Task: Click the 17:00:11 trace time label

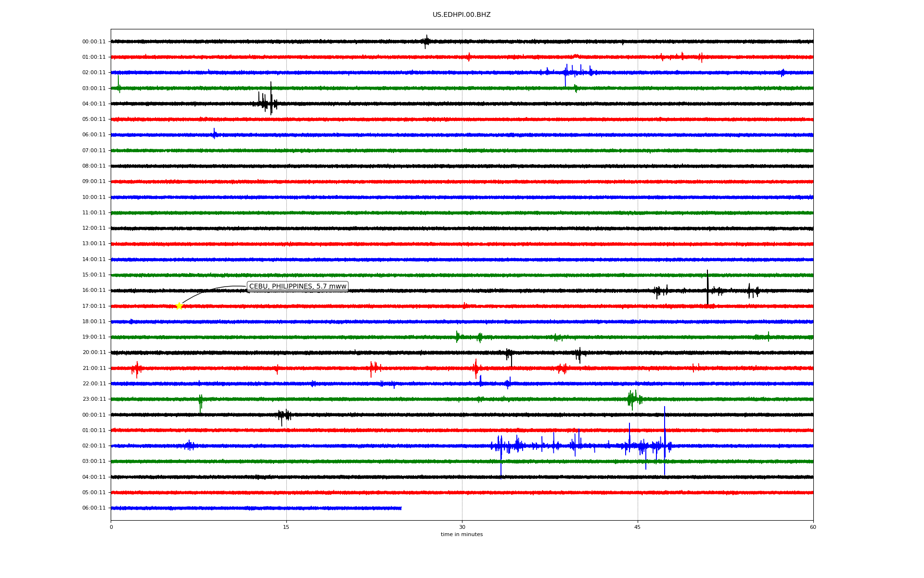Action: coord(94,306)
